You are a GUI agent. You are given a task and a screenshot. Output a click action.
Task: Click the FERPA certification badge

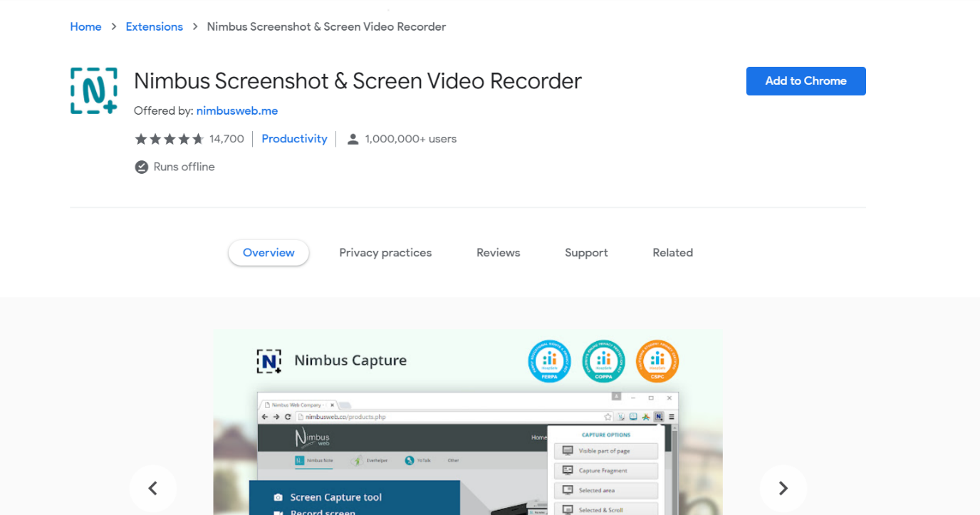(x=549, y=360)
